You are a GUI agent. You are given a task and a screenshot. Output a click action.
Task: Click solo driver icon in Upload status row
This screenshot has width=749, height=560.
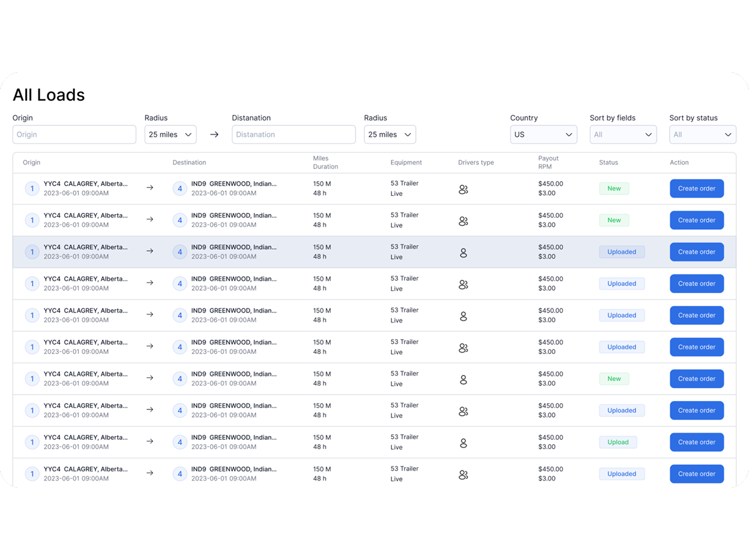tap(463, 443)
